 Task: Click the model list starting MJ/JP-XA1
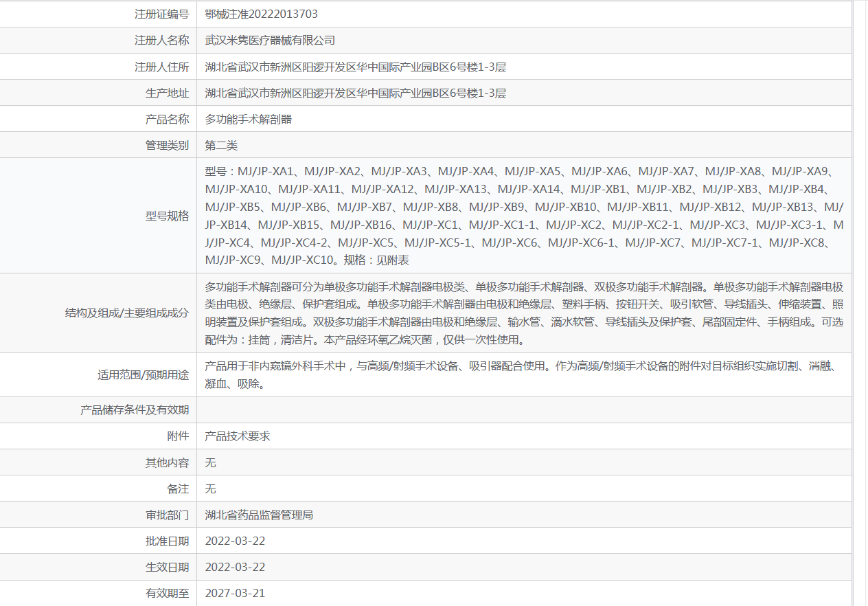pyautogui.click(x=525, y=216)
